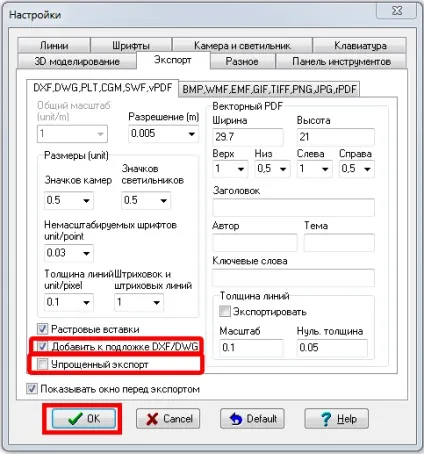Expand Штриховок и штриховых линий dropdown
The height and width of the screenshot is (454, 424).
click(x=156, y=303)
